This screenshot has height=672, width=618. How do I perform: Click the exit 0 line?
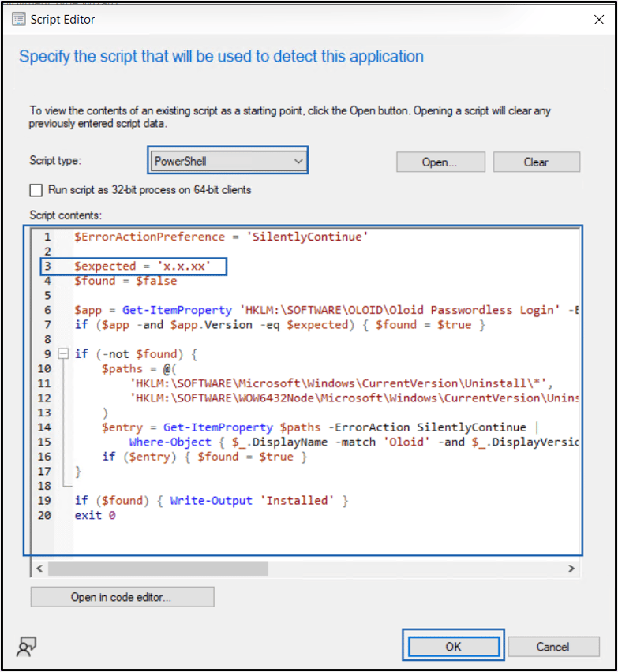coord(95,516)
